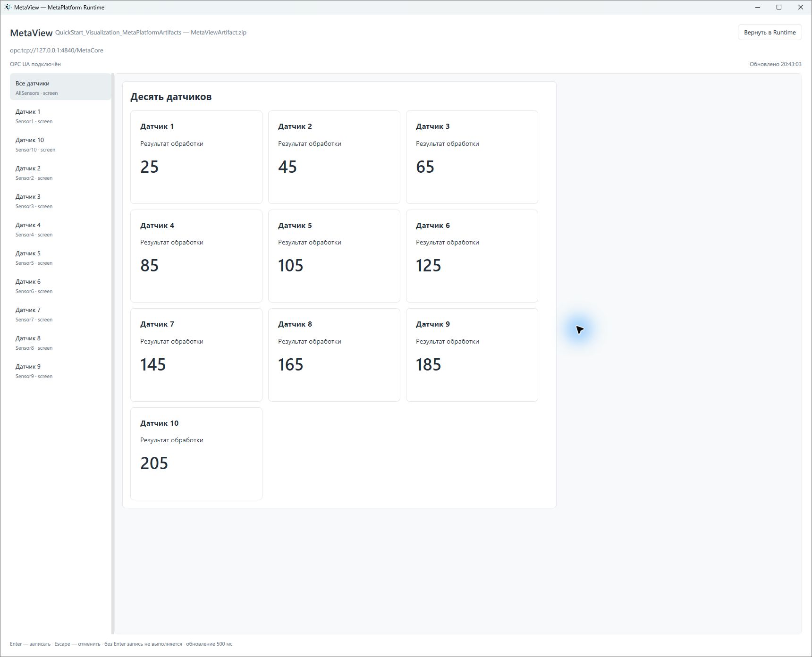
Task: Select the value 85 in the Датчик 4 card
Action: click(x=149, y=265)
